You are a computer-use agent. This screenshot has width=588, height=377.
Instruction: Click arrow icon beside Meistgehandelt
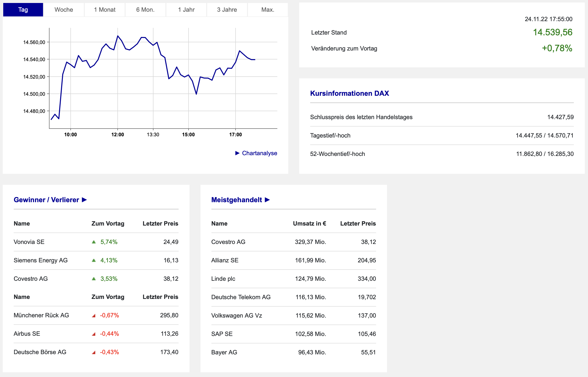[x=267, y=200]
